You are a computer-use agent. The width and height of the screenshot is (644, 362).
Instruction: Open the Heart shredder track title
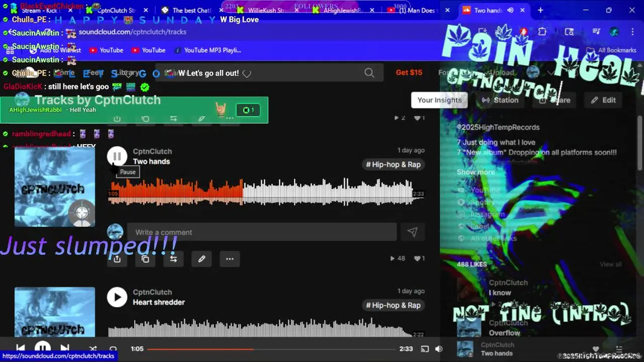click(x=159, y=302)
